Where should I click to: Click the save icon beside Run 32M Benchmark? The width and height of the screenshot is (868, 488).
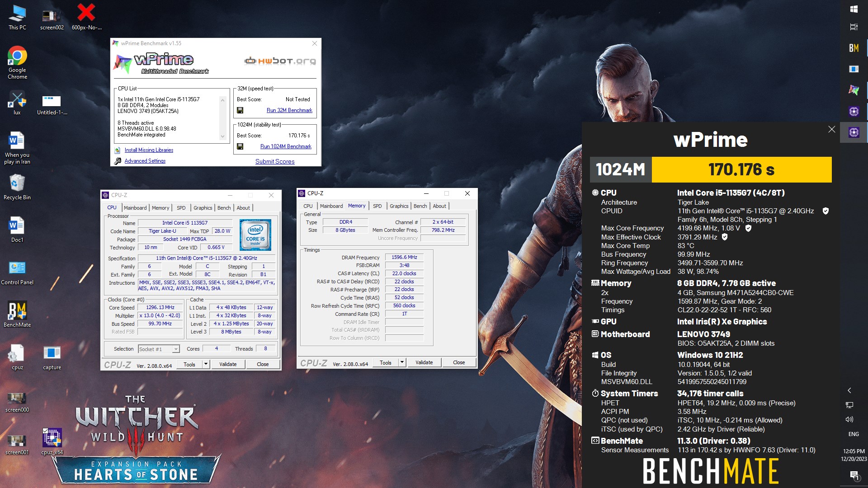pos(240,110)
